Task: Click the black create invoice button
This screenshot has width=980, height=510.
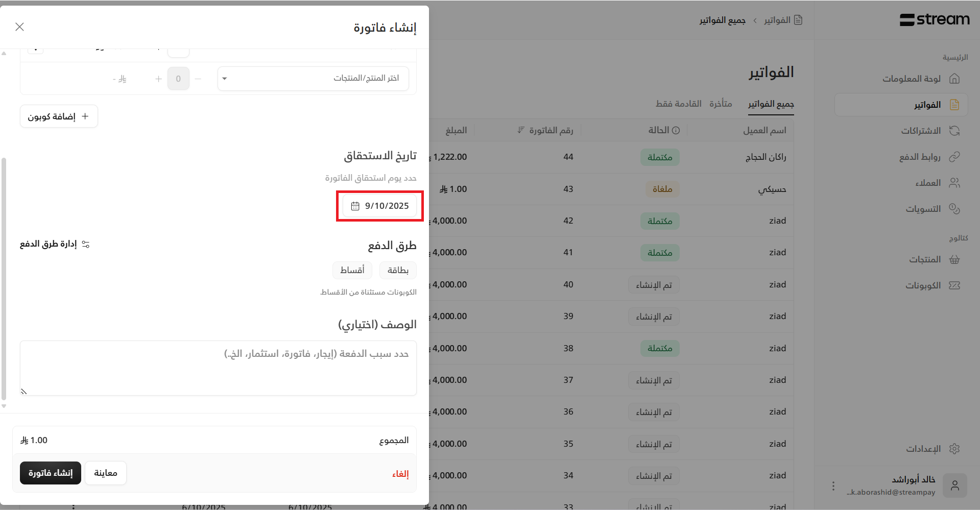Action: (x=51, y=473)
